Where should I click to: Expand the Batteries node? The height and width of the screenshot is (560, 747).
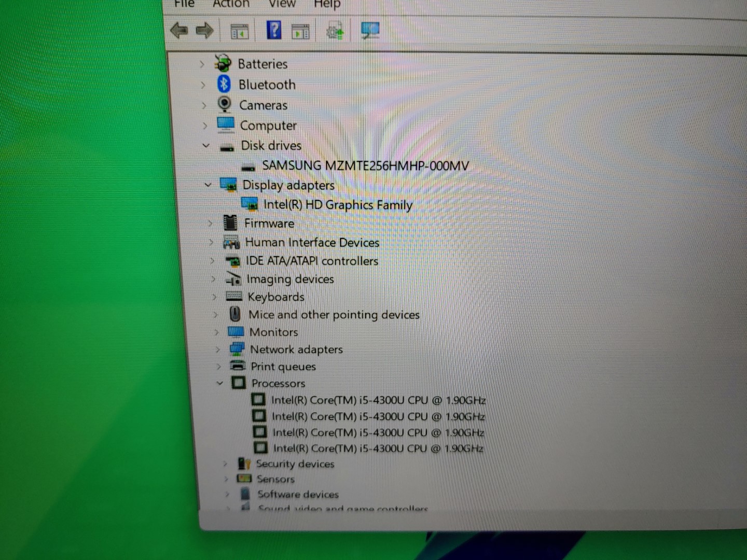tap(202, 64)
